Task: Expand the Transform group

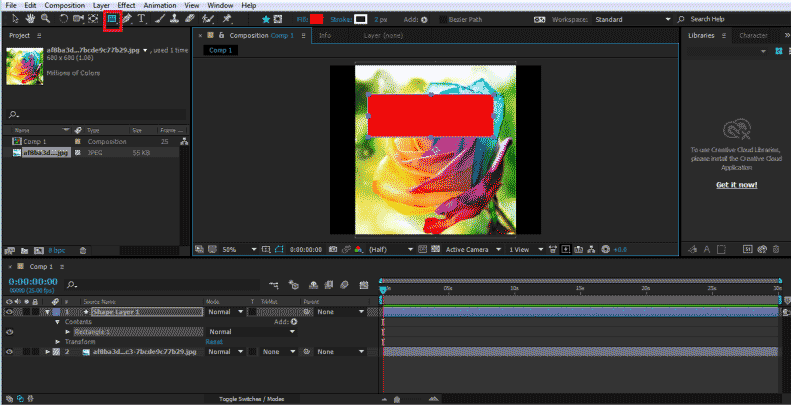Action: click(x=58, y=341)
